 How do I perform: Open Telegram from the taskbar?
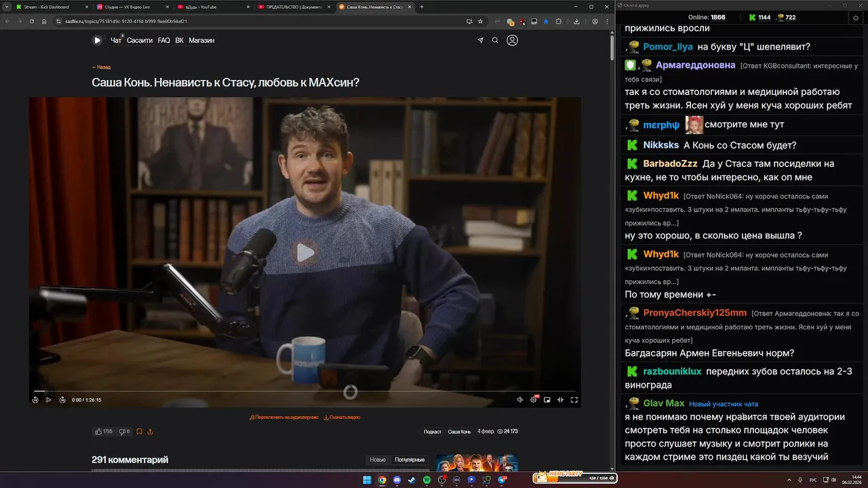coord(502,480)
